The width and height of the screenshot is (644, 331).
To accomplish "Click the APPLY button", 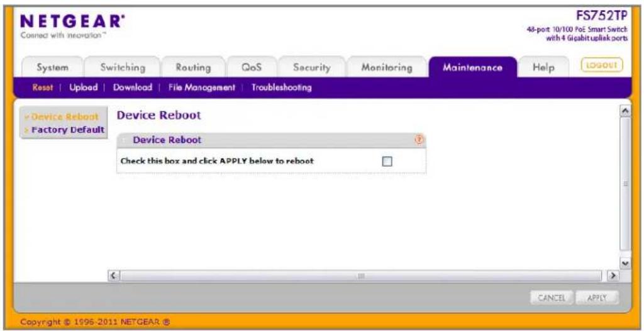I will pos(597,297).
